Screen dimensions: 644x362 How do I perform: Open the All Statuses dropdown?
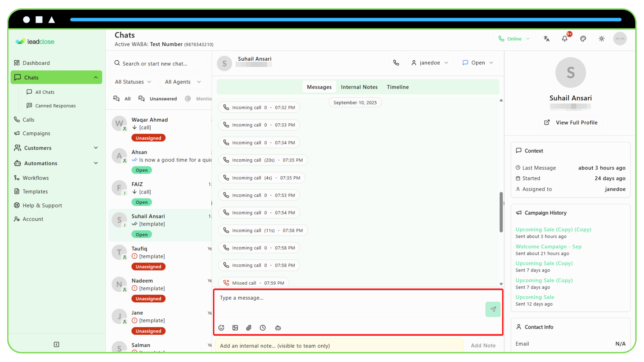(133, 82)
